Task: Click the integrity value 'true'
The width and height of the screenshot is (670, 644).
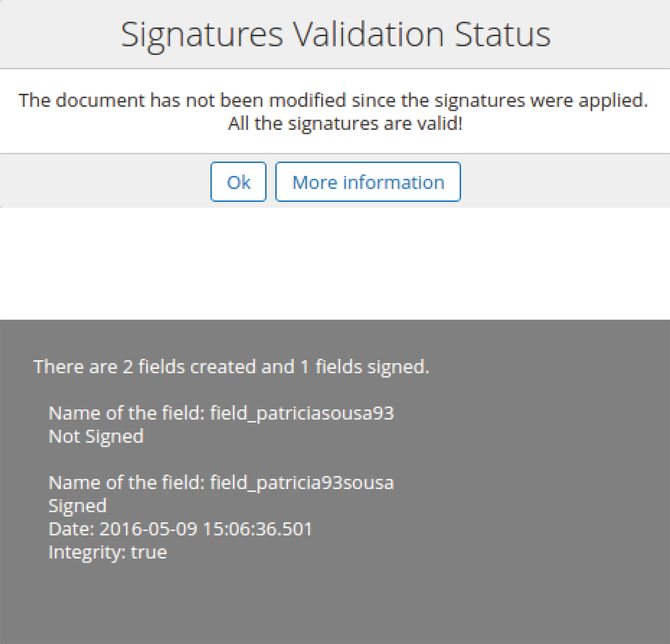Action: point(149,552)
